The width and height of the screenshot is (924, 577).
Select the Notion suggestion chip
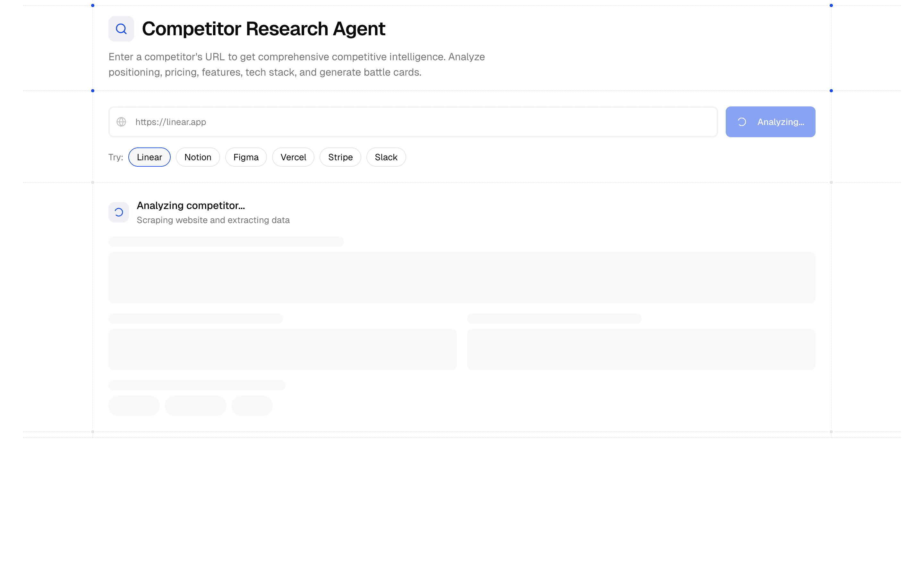click(x=198, y=157)
